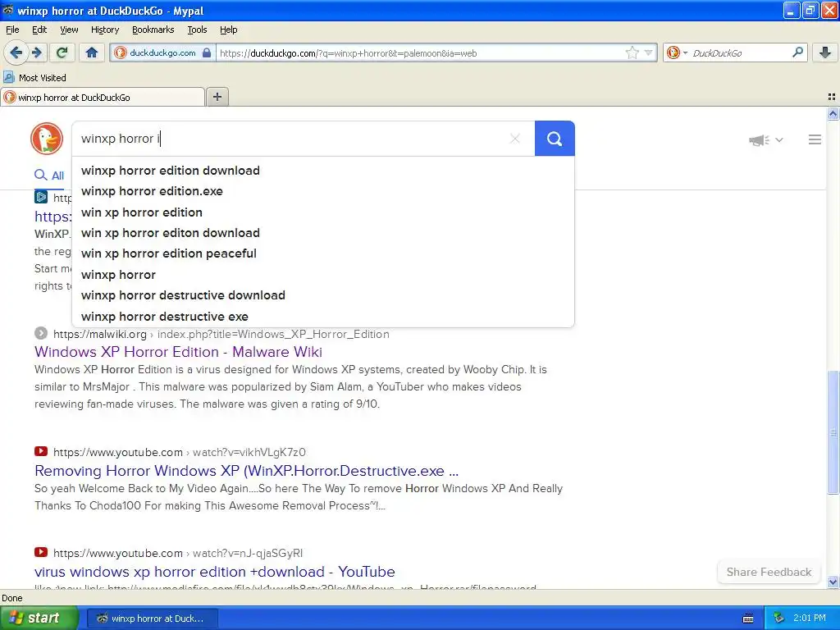Screen dimensions: 840x630
Task: Click the page scrollbar up arrow
Action: [833, 113]
